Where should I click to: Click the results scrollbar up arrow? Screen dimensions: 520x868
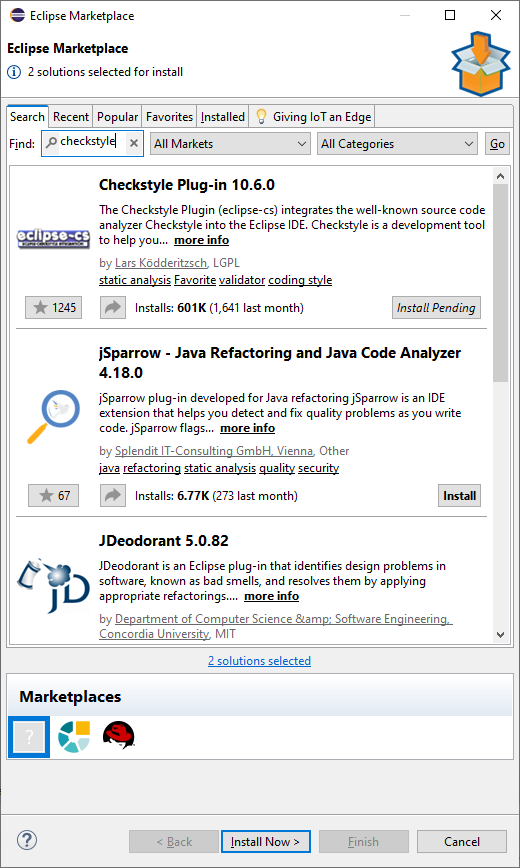coord(500,176)
